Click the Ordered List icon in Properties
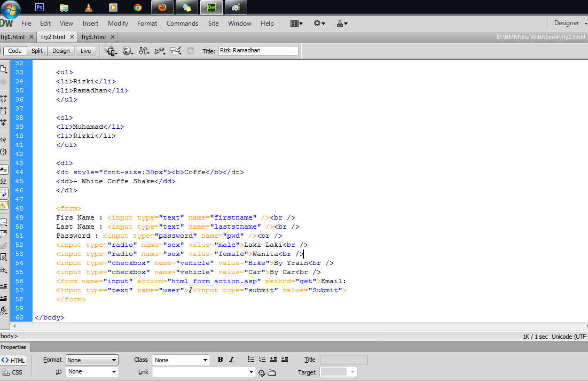The height and width of the screenshot is (382, 588). click(x=262, y=360)
